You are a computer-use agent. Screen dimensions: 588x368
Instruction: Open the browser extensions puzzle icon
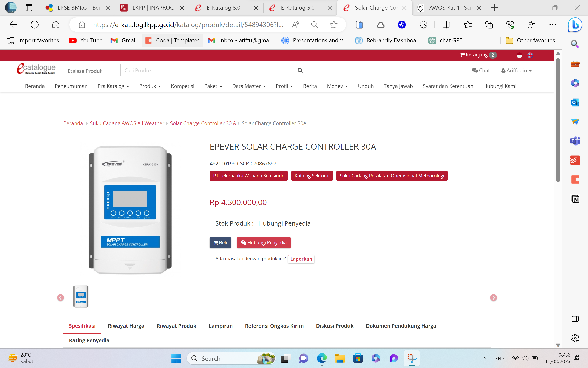[x=423, y=24]
